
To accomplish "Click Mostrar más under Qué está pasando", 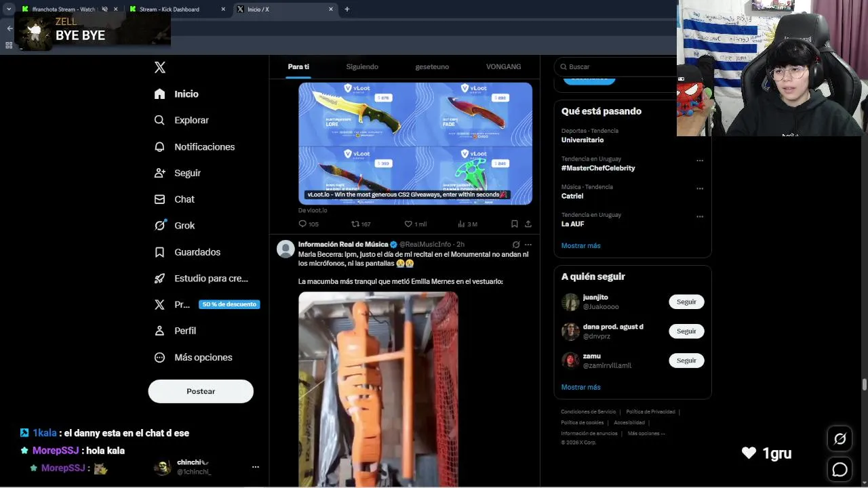I will [x=580, y=245].
